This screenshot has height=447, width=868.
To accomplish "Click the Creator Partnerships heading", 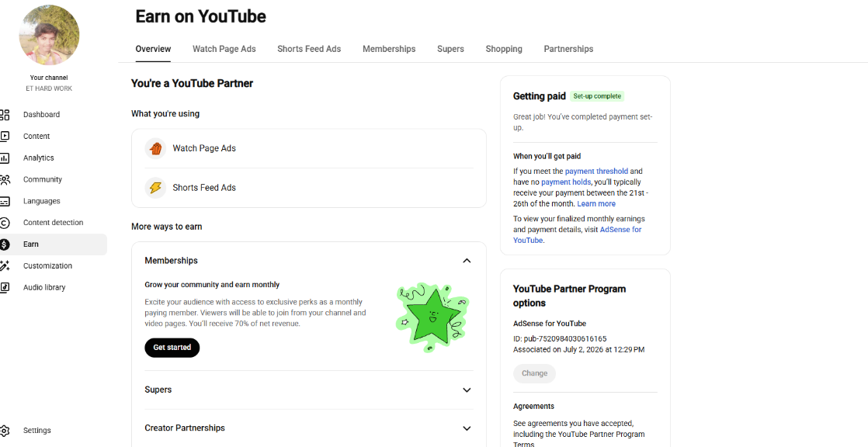I will click(185, 428).
